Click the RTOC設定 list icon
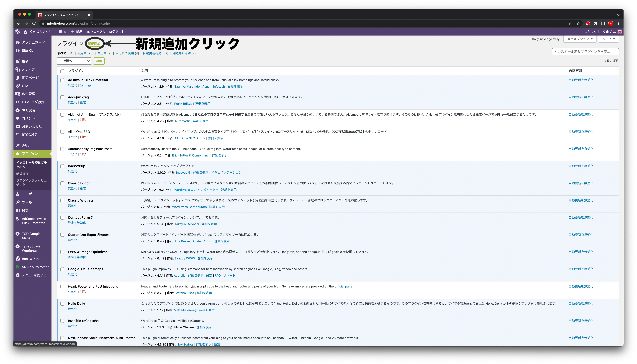 (x=18, y=135)
